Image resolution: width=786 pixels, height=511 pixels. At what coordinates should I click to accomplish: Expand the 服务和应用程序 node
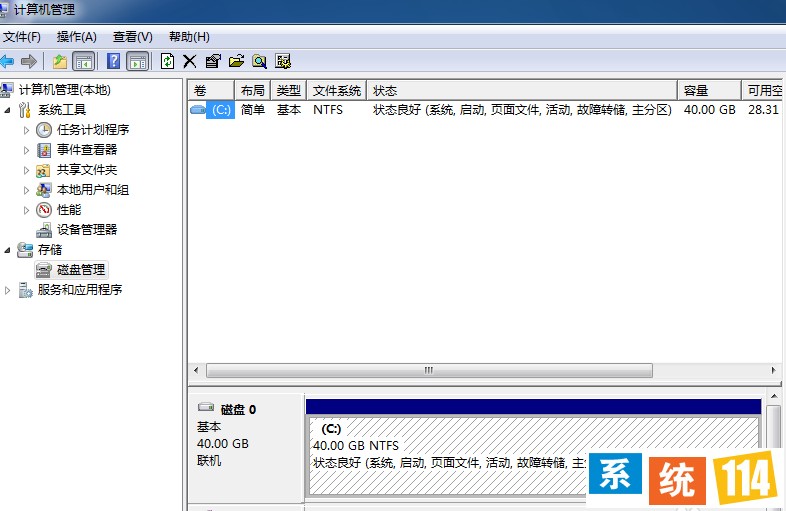pos(7,290)
